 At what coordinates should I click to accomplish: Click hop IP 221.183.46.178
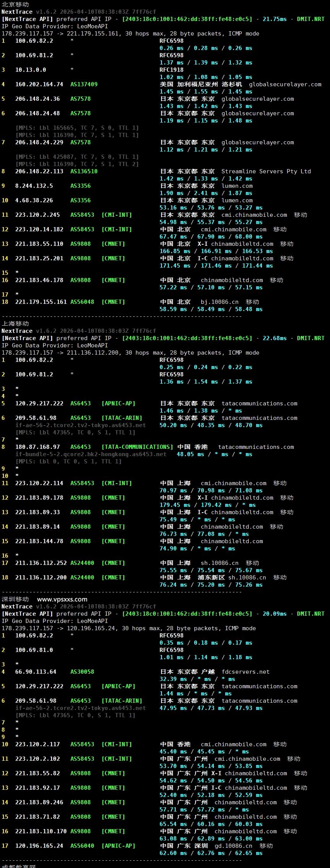coord(39,280)
